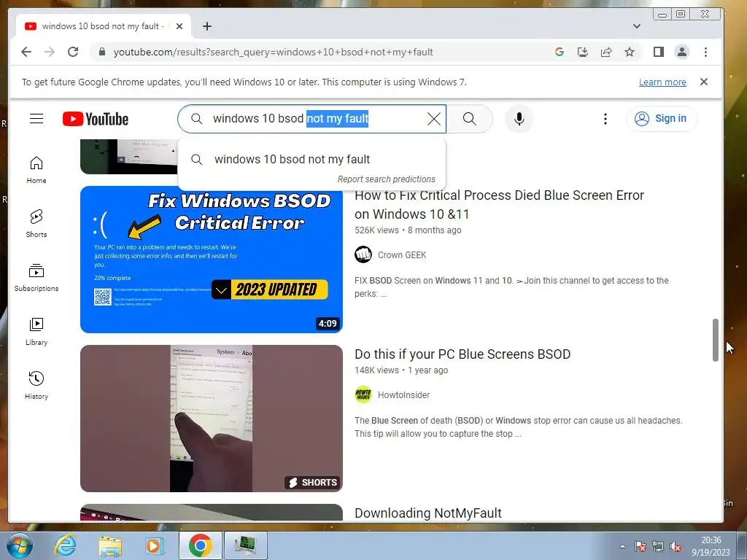This screenshot has width=747, height=560.
Task: Go to YouTube logo home
Action: 96,119
